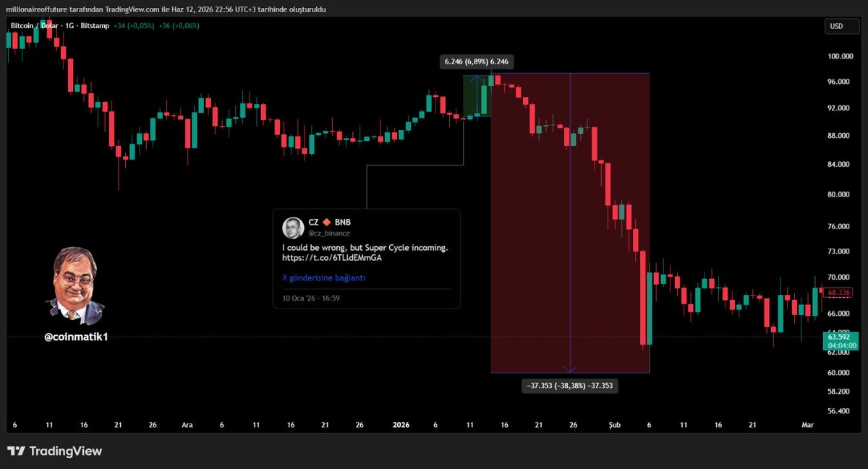The width and height of the screenshot is (868, 469).
Task: Click the 'Şub' month on time axis
Action: 614,425
